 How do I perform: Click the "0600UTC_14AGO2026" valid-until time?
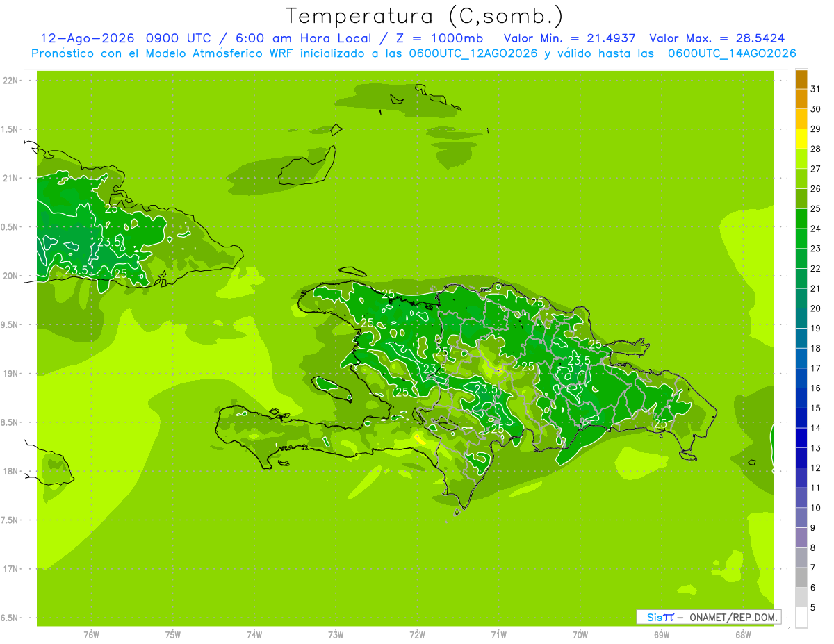[x=732, y=53]
